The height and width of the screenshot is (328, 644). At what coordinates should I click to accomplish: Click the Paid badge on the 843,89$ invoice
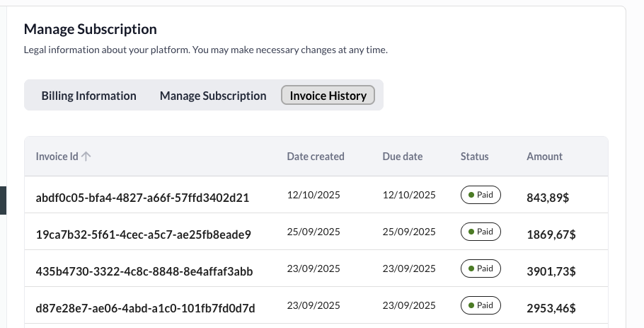(x=481, y=195)
